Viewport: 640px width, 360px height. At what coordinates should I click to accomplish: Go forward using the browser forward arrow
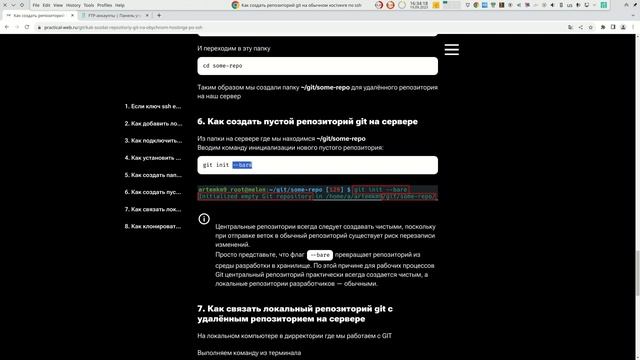point(17,27)
